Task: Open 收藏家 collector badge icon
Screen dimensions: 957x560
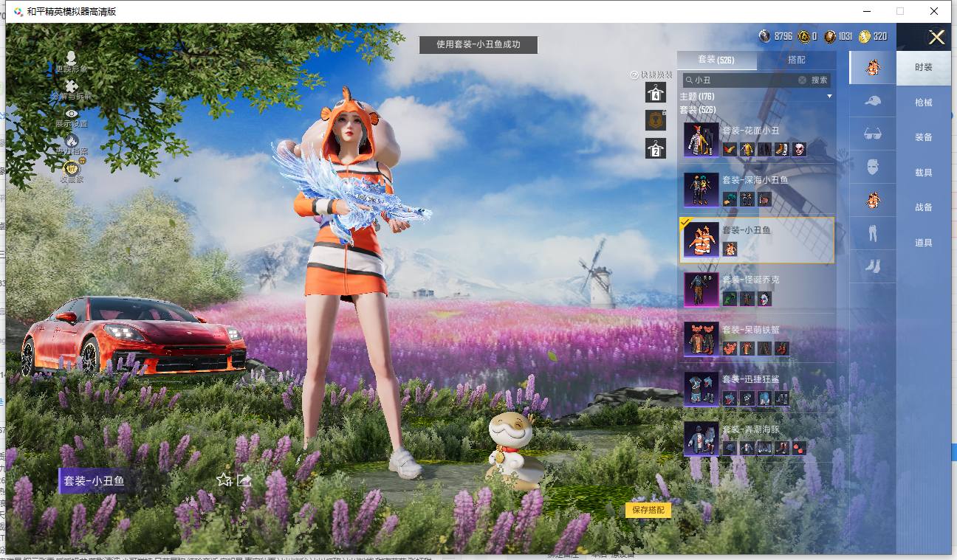Action: click(x=72, y=167)
